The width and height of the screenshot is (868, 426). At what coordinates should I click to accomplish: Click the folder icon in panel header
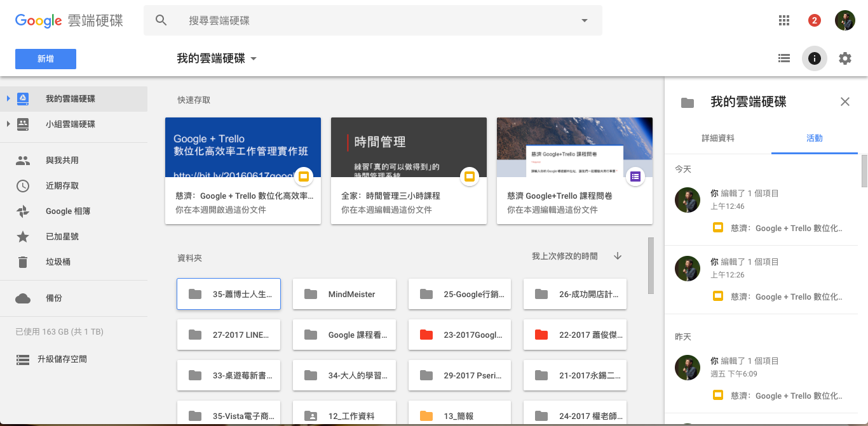(688, 103)
